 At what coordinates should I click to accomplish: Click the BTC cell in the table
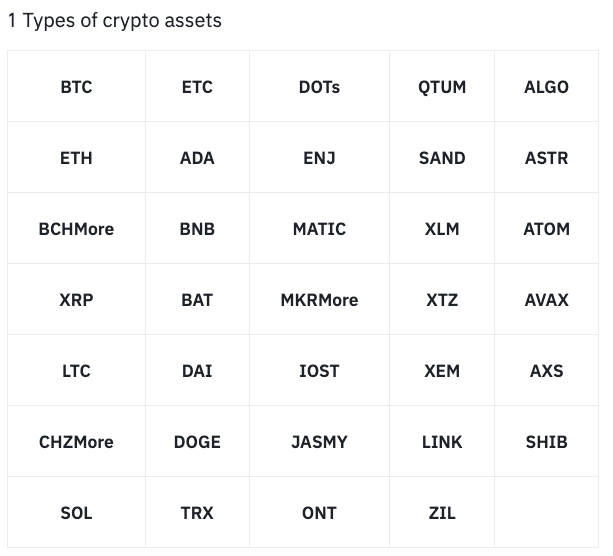[76, 87]
